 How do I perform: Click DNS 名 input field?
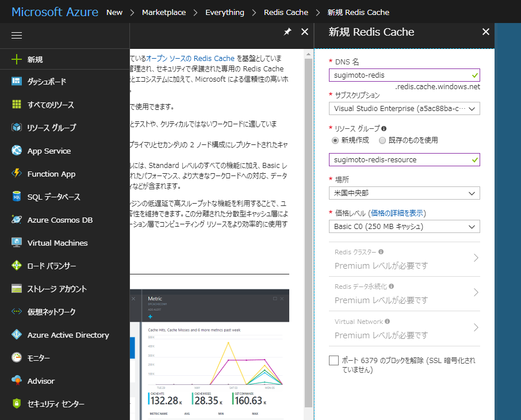[x=404, y=75]
